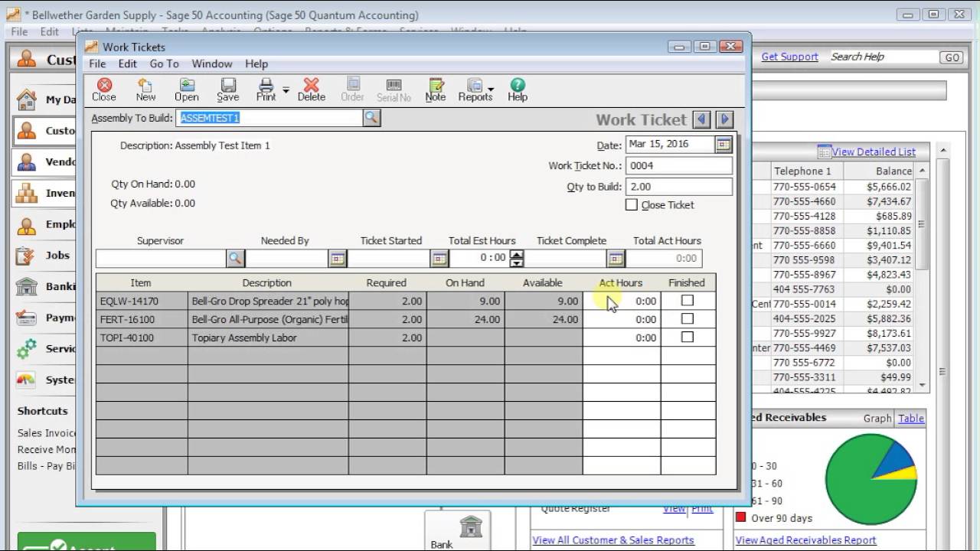Click the Open toolbar icon
Image resolution: width=980 pixels, height=551 pixels.
tap(187, 90)
